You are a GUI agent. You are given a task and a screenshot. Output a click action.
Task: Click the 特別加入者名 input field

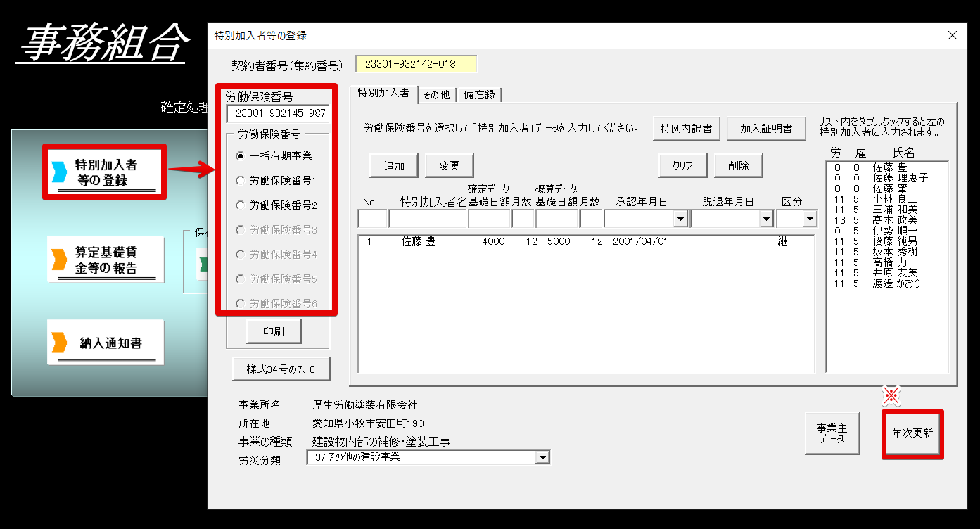click(428, 219)
